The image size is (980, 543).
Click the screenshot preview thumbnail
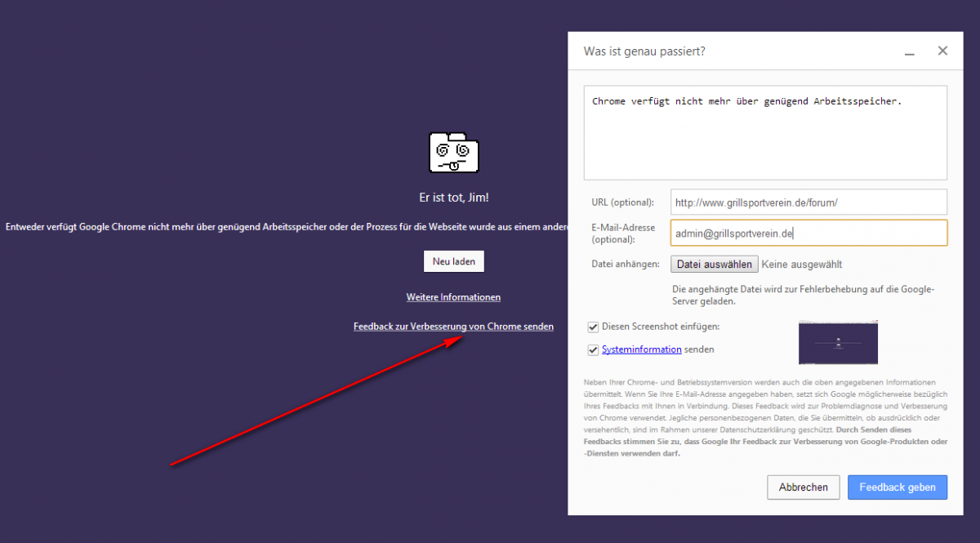pyautogui.click(x=838, y=343)
